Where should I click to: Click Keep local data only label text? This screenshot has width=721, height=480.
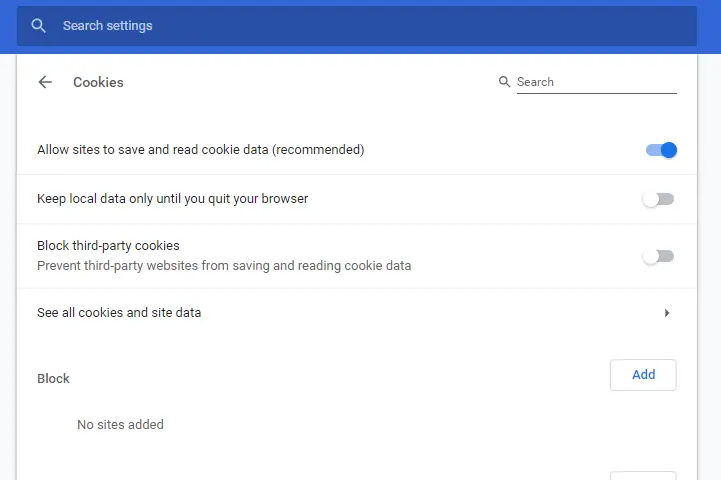click(x=172, y=199)
